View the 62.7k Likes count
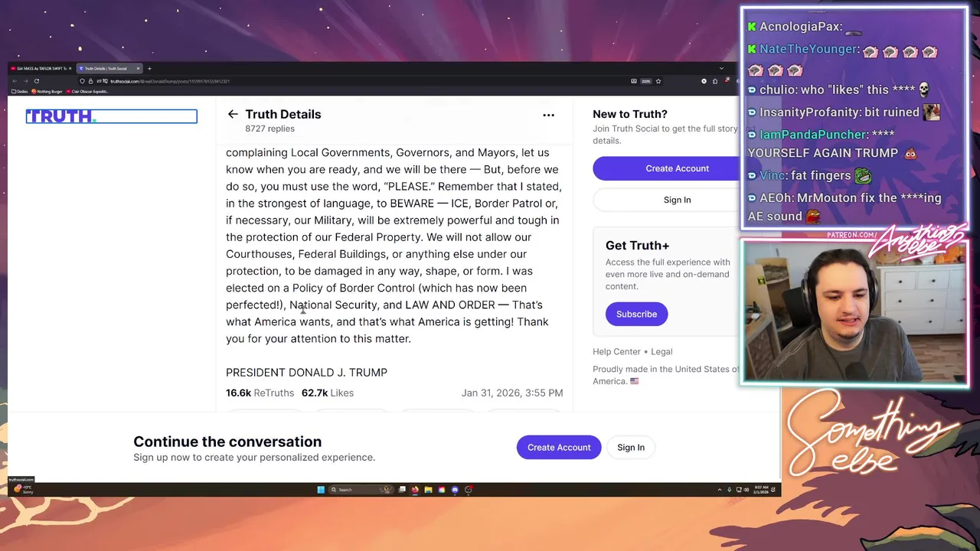 [x=328, y=393]
